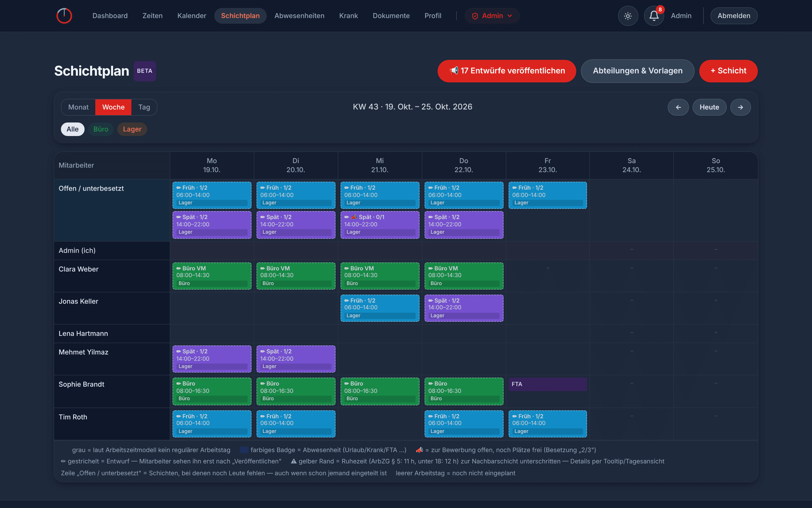Click the Admin (ich) row name
812x508 pixels.
point(77,250)
